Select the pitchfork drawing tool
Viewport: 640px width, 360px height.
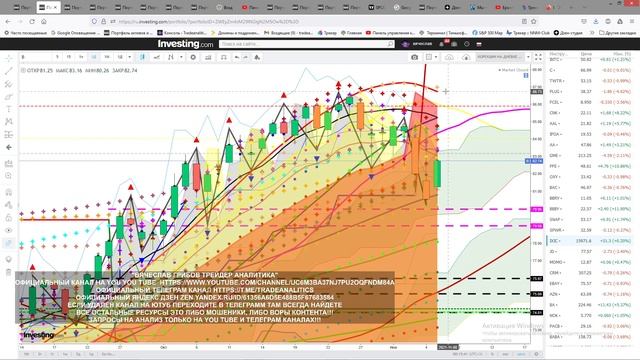tap(9, 84)
